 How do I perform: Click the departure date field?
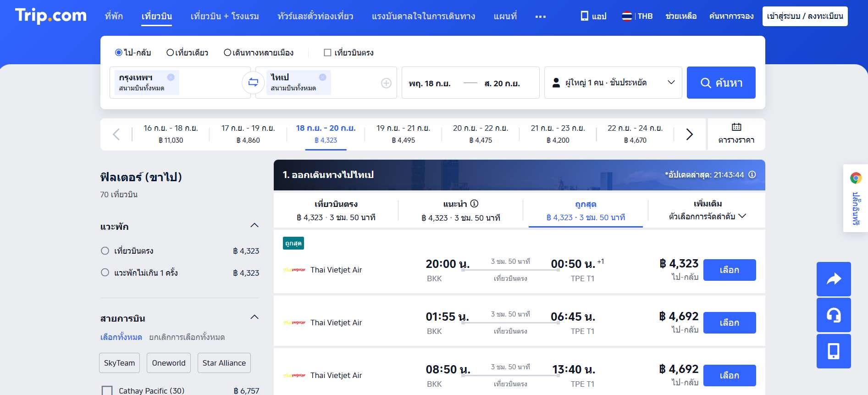pyautogui.click(x=430, y=83)
